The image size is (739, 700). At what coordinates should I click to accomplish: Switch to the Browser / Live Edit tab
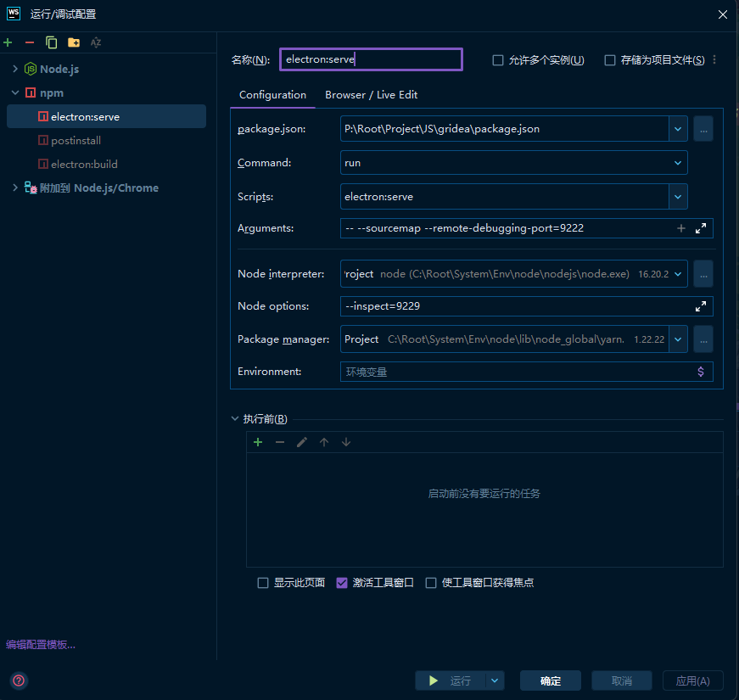[x=371, y=95]
